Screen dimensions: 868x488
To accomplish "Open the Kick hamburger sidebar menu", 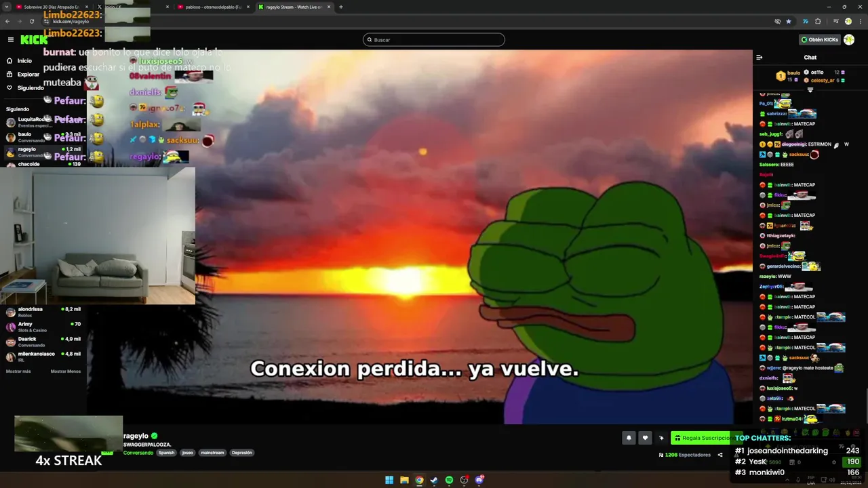I will 11,40.
